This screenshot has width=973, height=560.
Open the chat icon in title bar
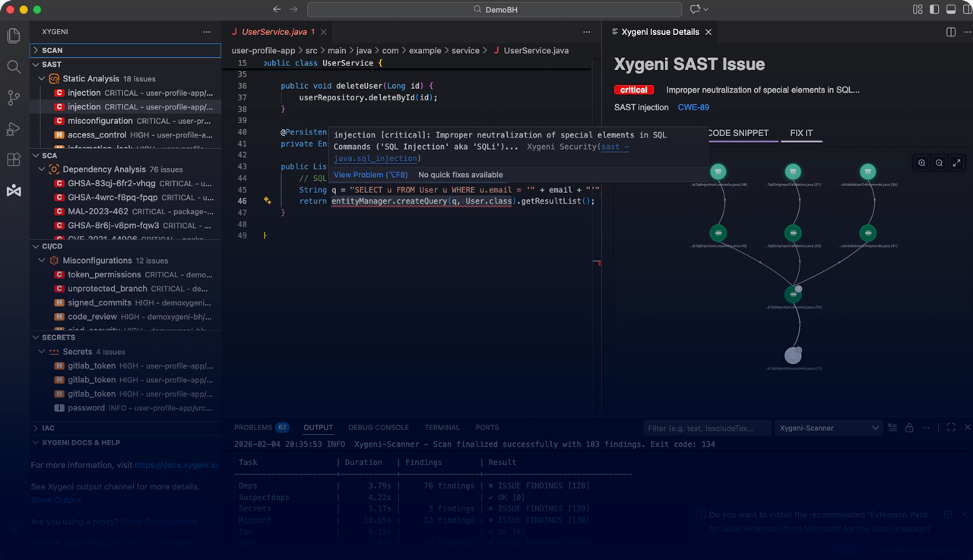(x=695, y=9)
